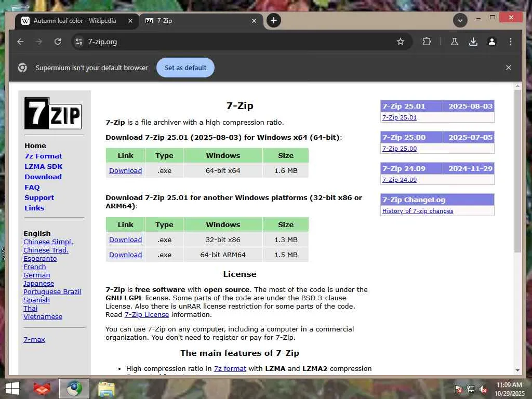Viewport: 532px width, 399px height.
Task: Open the Labs flask icon
Action: pos(454,42)
